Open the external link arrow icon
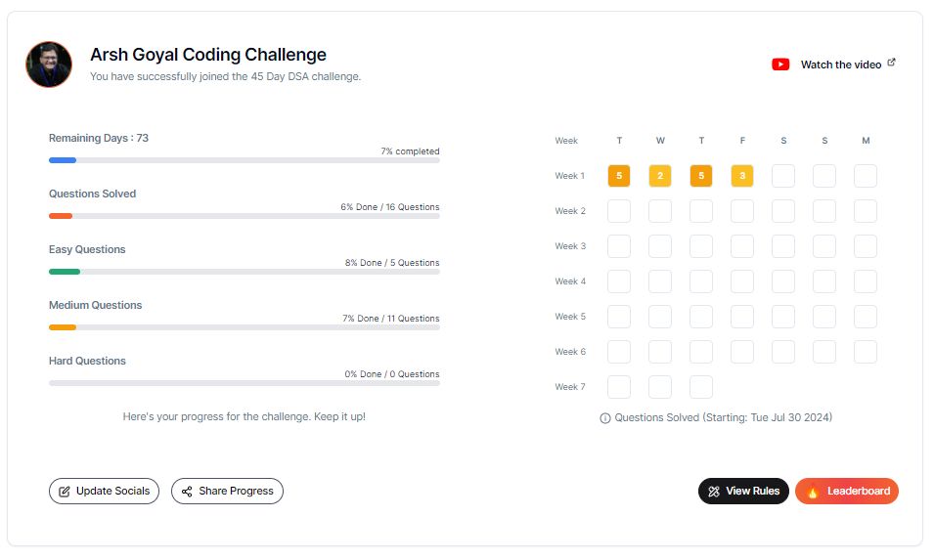This screenshot has width=934, height=560. tap(891, 62)
